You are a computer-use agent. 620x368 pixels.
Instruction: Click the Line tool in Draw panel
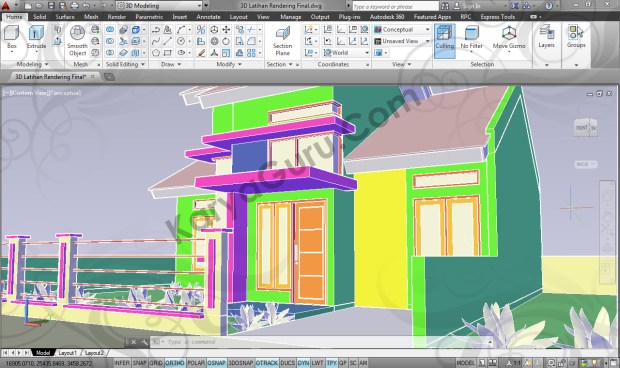(168, 41)
